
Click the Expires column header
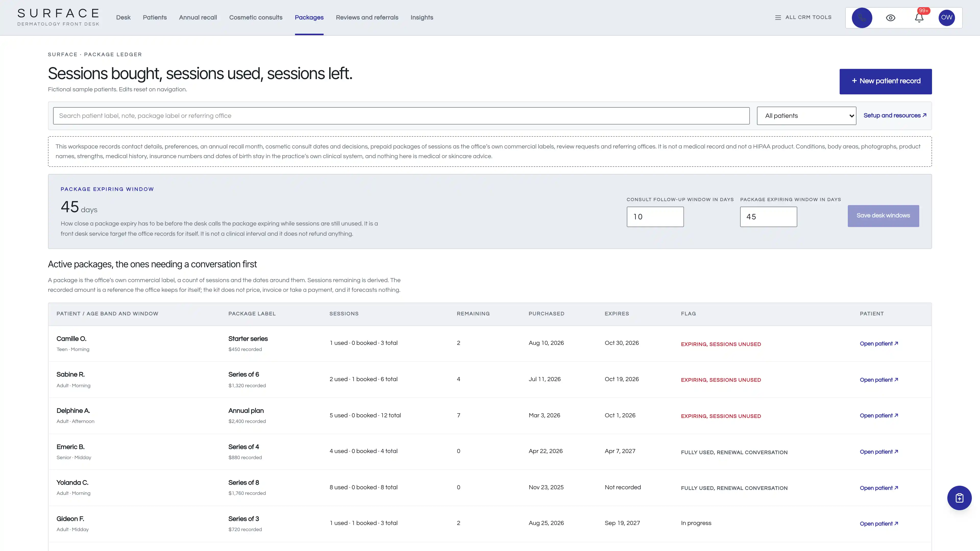click(x=617, y=314)
